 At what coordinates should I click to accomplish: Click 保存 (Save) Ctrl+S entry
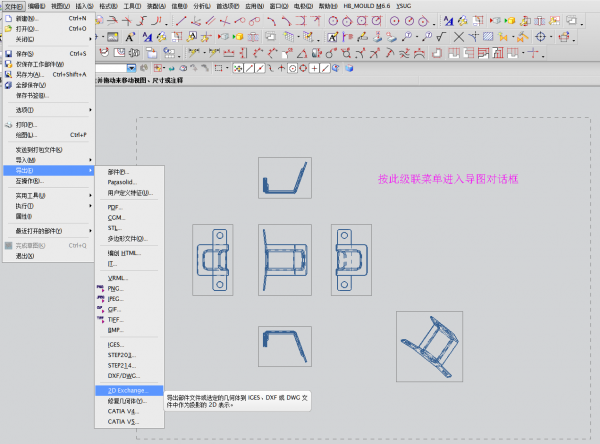tap(49, 54)
